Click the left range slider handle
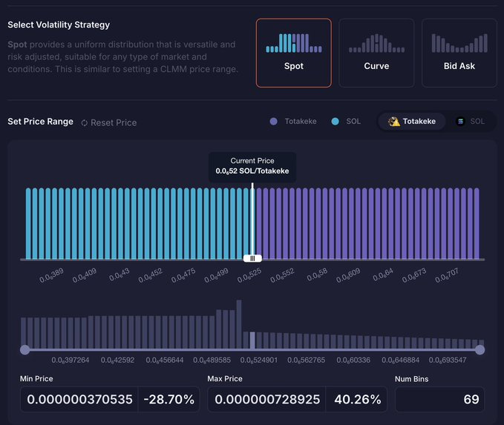The image size is (504, 425). click(x=24, y=350)
